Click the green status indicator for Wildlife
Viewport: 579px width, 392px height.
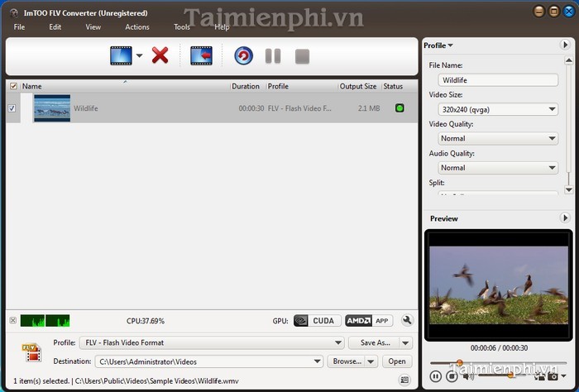pyautogui.click(x=400, y=108)
